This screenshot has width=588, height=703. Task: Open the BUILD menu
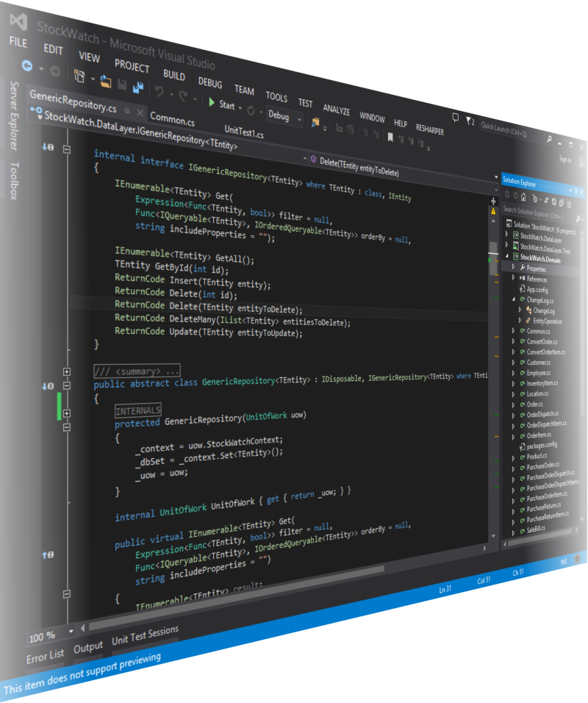tap(174, 75)
